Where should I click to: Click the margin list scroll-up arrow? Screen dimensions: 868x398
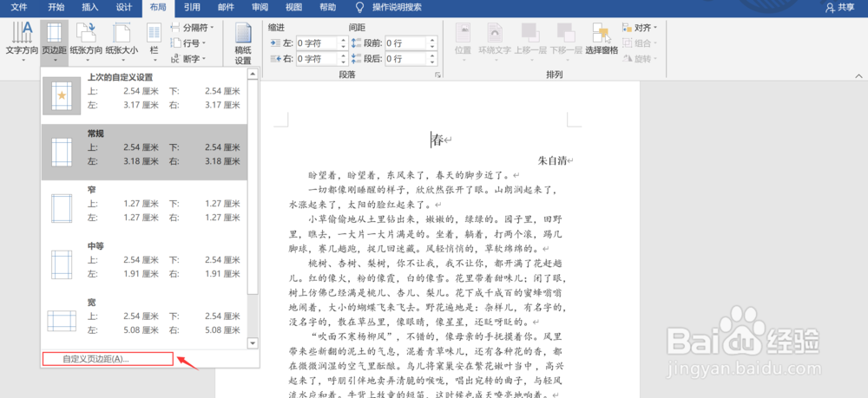coord(253,74)
